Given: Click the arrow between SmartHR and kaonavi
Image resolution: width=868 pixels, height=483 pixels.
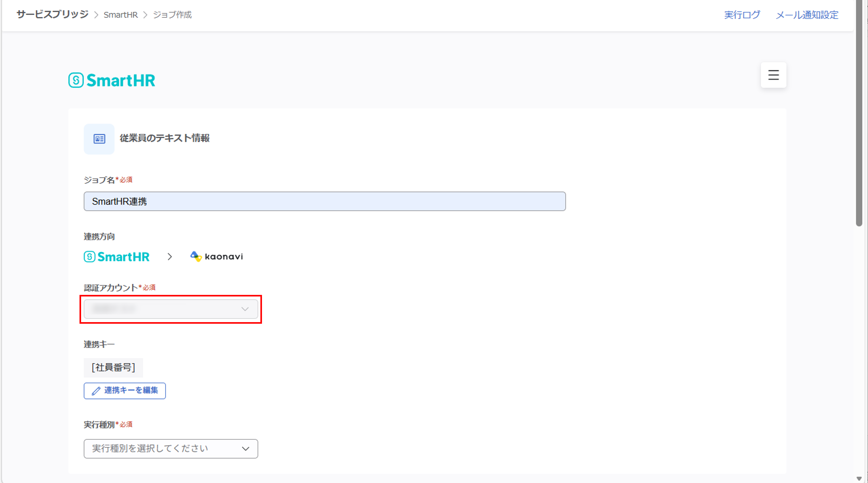Looking at the screenshot, I should [x=170, y=257].
